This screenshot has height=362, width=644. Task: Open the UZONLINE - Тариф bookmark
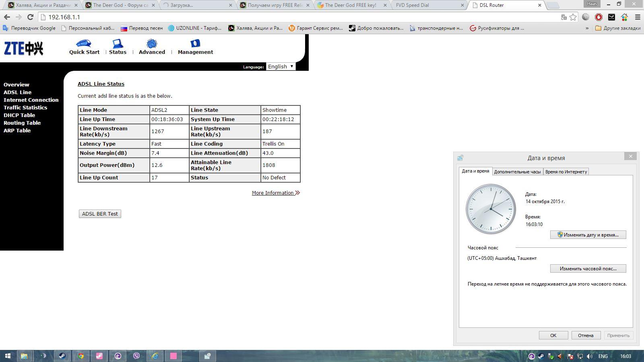click(194, 28)
